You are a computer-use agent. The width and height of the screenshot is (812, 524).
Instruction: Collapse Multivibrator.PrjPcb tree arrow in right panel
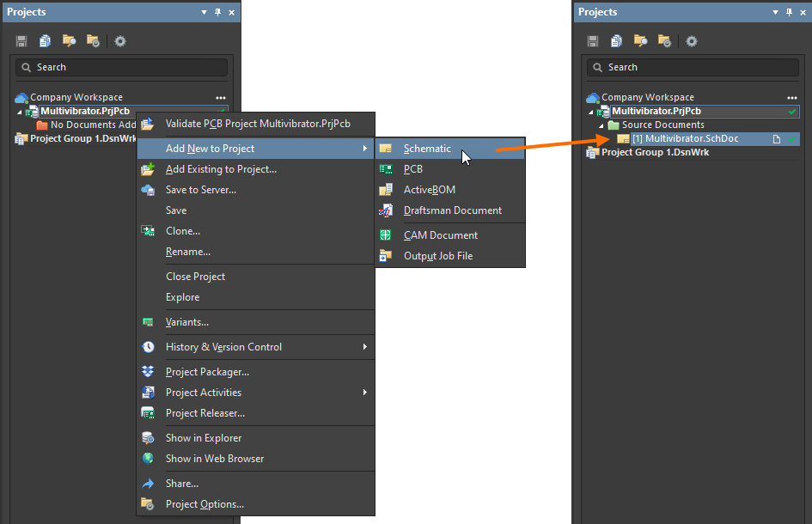[590, 112]
